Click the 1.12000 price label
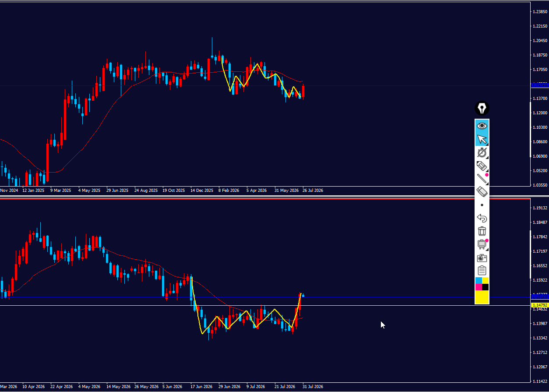The width and height of the screenshot is (549, 392). (540, 113)
